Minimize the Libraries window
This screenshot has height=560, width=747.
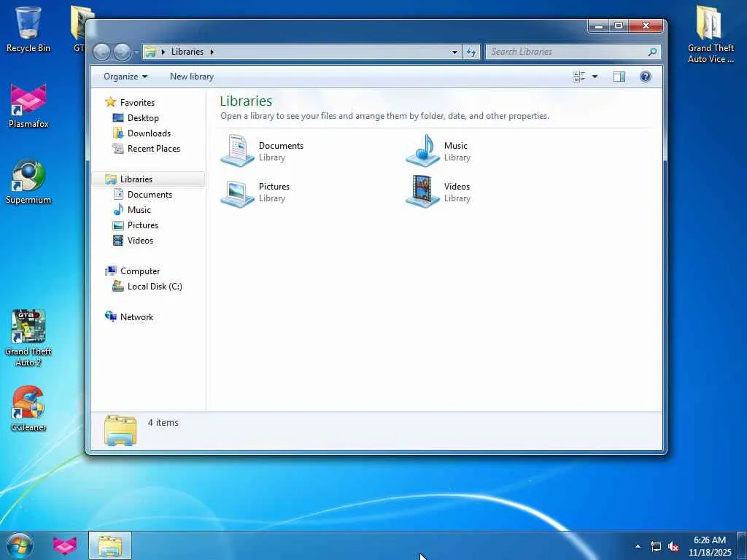click(599, 26)
